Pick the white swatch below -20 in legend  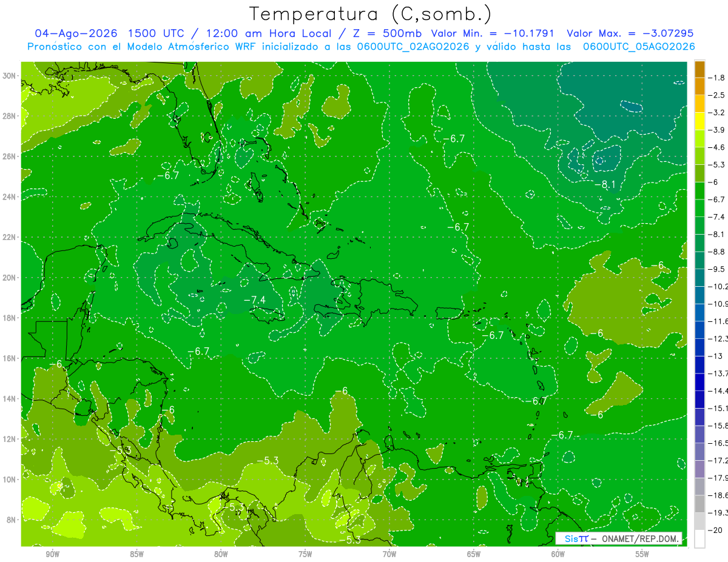(x=699, y=538)
